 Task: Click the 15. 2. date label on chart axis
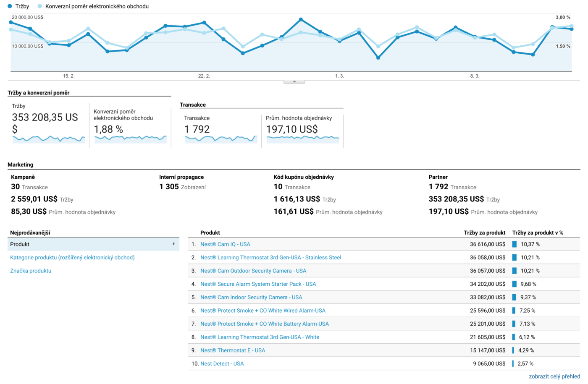coord(69,76)
